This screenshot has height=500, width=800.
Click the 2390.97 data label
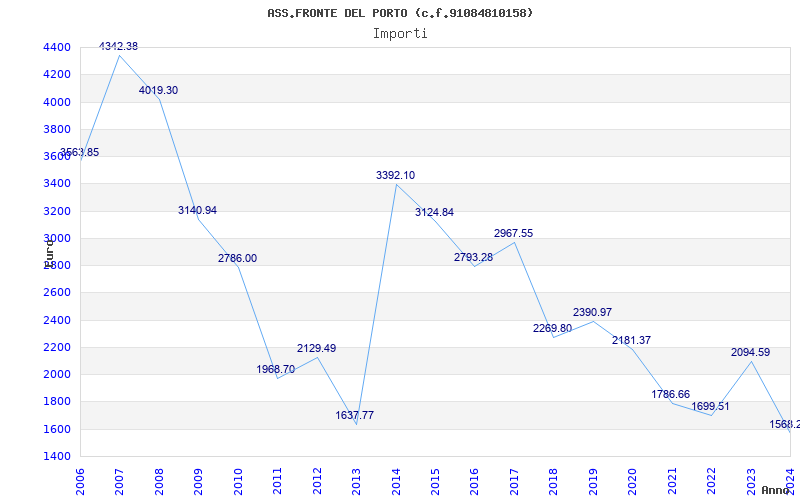[x=592, y=312]
